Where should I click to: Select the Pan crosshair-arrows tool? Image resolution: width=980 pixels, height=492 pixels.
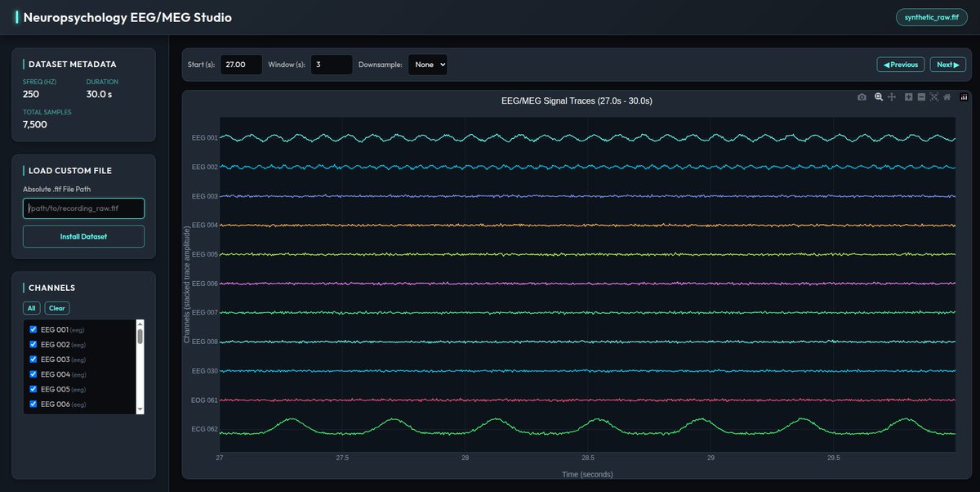(892, 97)
